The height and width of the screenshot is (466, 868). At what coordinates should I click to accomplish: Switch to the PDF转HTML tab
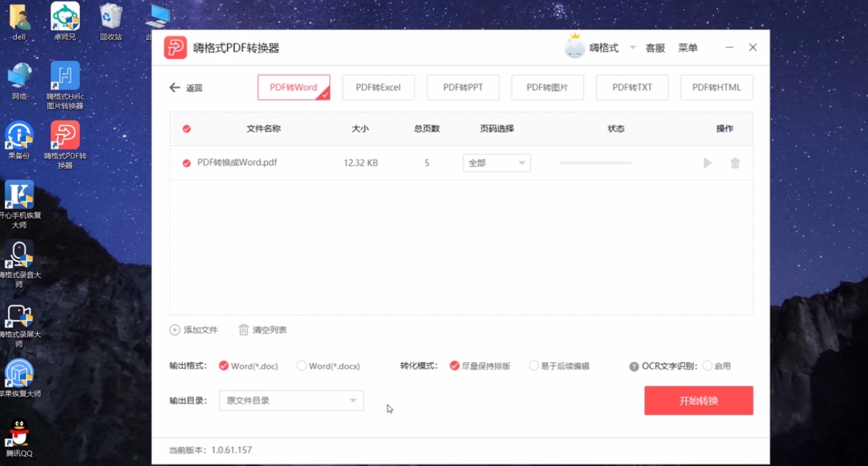[717, 88]
